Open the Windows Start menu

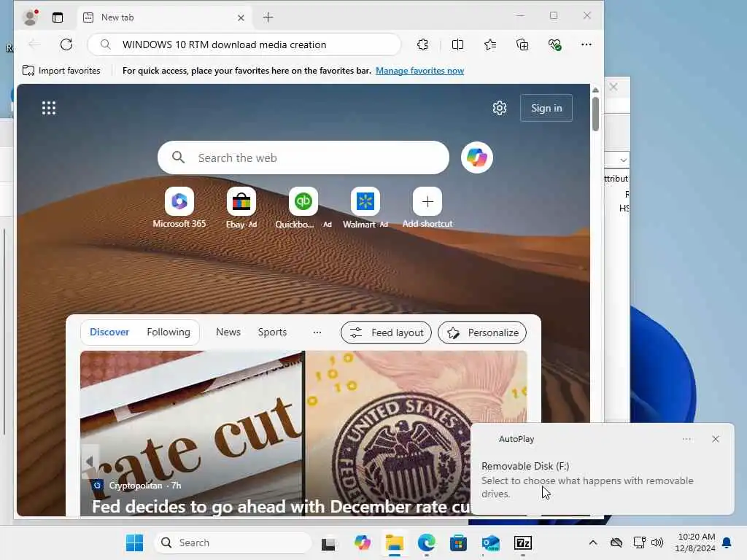(x=134, y=542)
